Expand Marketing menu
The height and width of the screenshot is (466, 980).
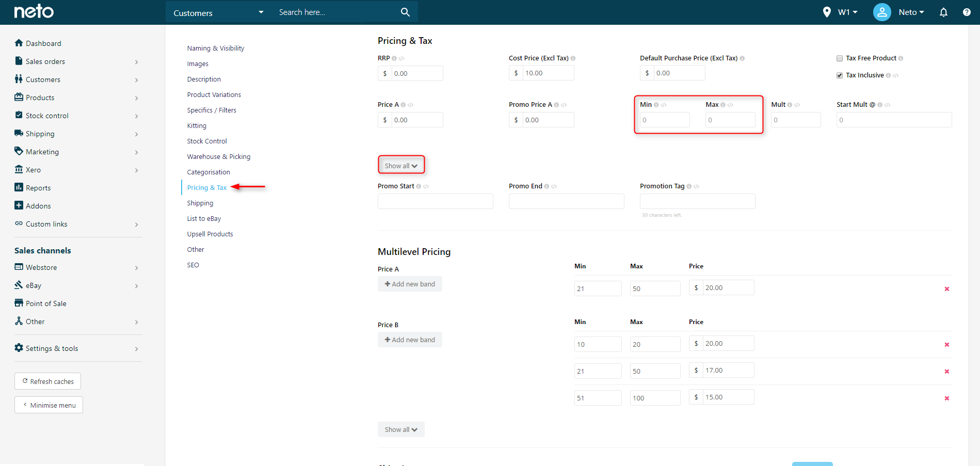[x=77, y=152]
